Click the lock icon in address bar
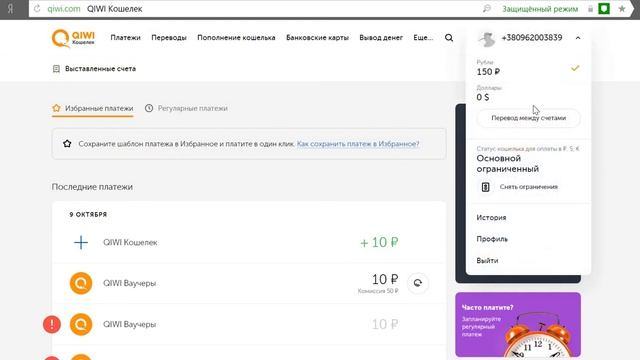The width and height of the screenshot is (640, 360). pyautogui.click(x=590, y=9)
